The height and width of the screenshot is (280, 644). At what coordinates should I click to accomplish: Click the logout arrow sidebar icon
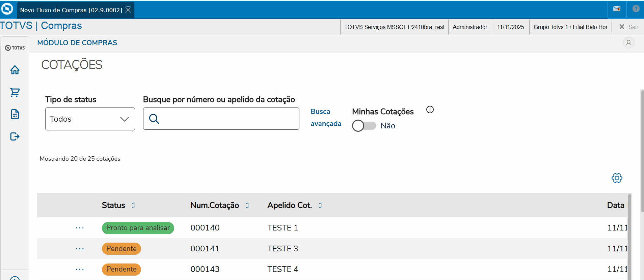(15, 136)
